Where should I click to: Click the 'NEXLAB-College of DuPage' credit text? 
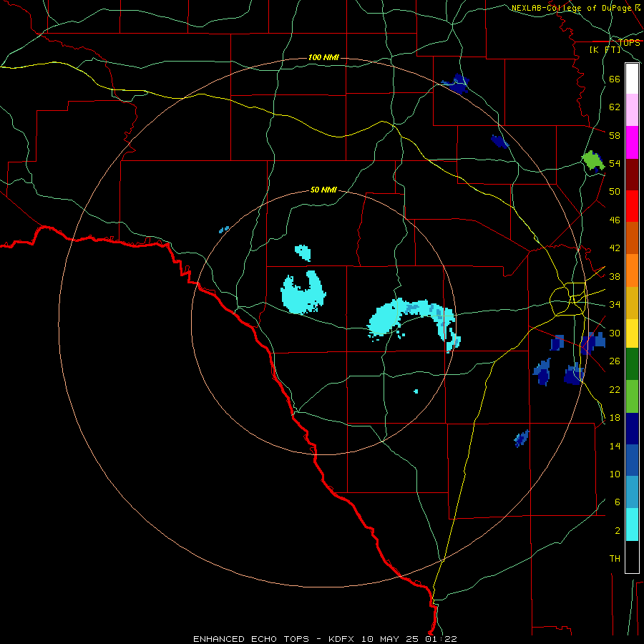pyautogui.click(x=572, y=8)
